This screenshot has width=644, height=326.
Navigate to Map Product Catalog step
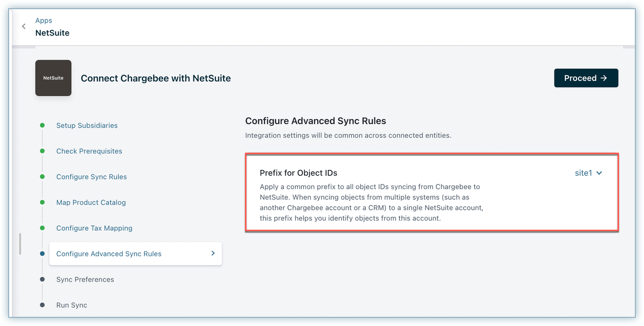tap(91, 202)
